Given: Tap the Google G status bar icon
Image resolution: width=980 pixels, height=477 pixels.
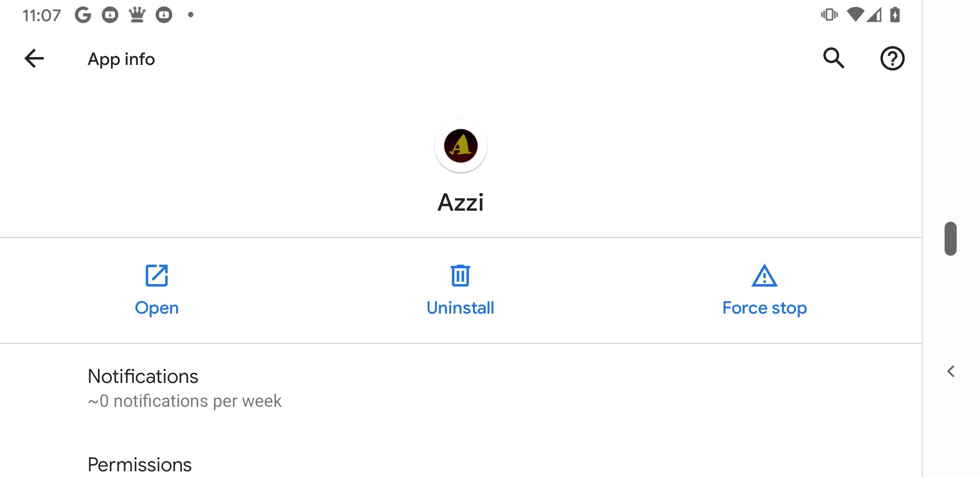Looking at the screenshot, I should click(83, 15).
